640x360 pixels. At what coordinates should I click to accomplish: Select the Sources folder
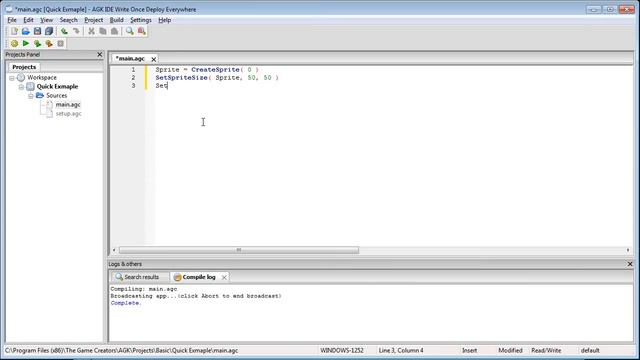pos(56,96)
